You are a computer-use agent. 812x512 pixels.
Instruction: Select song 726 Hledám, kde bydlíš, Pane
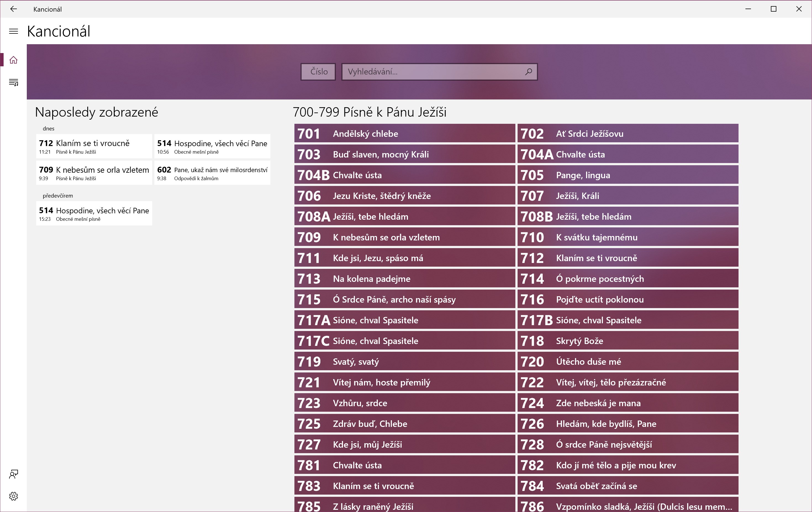pyautogui.click(x=628, y=424)
